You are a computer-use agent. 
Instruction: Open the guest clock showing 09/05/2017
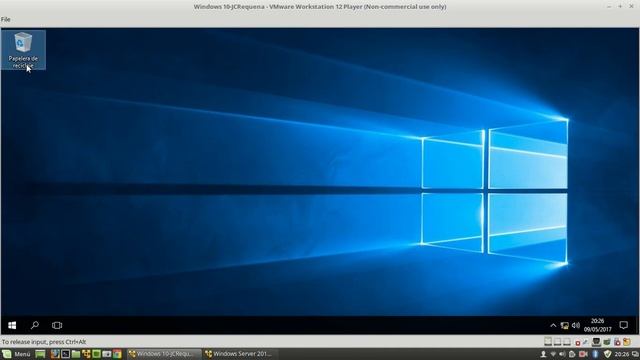(x=598, y=325)
